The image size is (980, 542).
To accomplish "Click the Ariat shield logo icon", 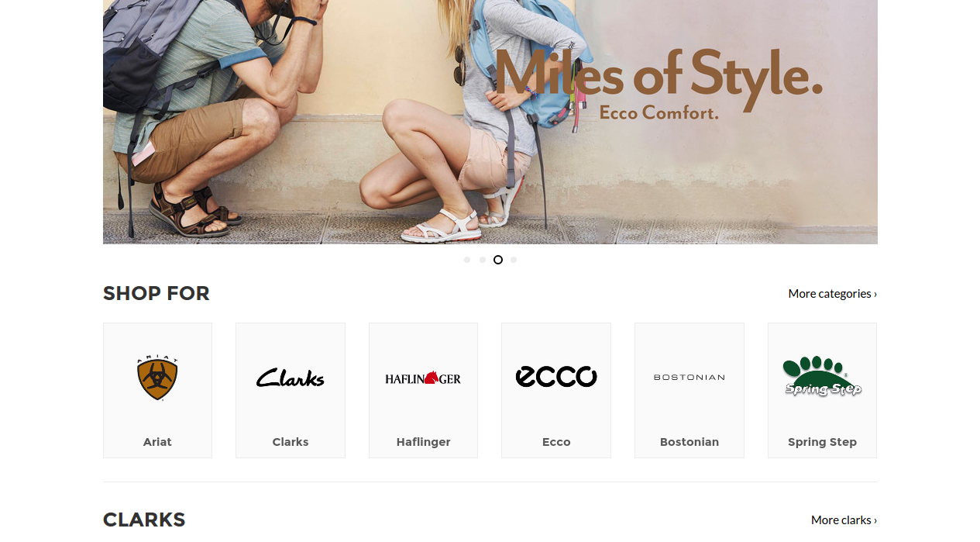I will coord(157,378).
